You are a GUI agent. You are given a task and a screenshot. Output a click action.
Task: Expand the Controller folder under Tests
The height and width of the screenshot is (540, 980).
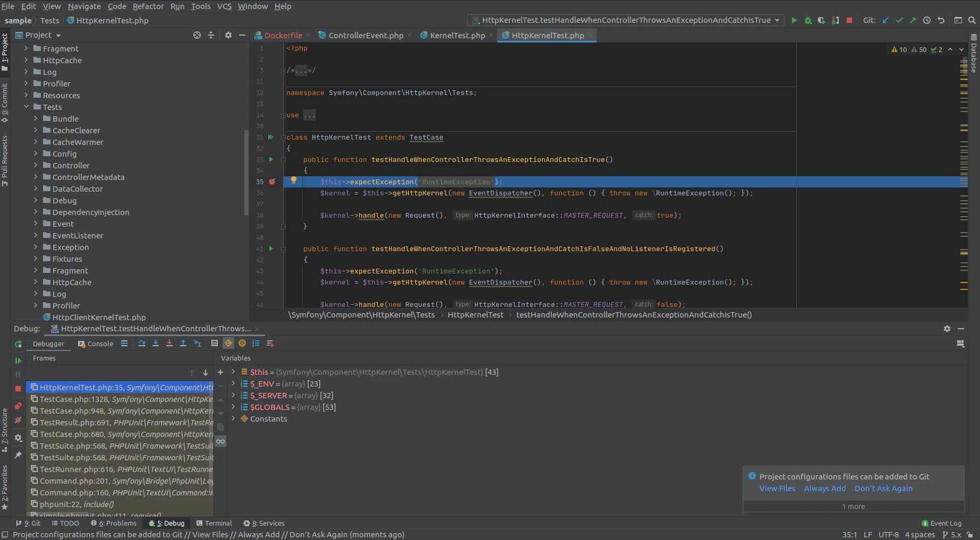(36, 166)
